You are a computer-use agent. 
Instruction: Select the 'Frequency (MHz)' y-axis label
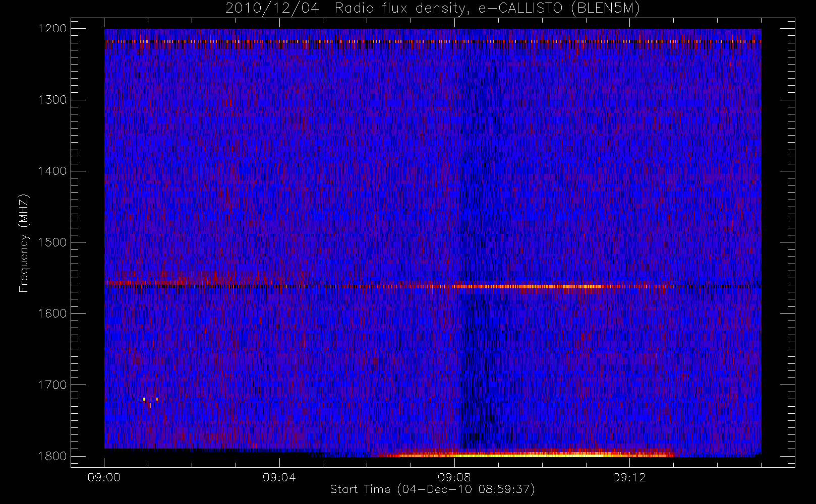click(24, 243)
